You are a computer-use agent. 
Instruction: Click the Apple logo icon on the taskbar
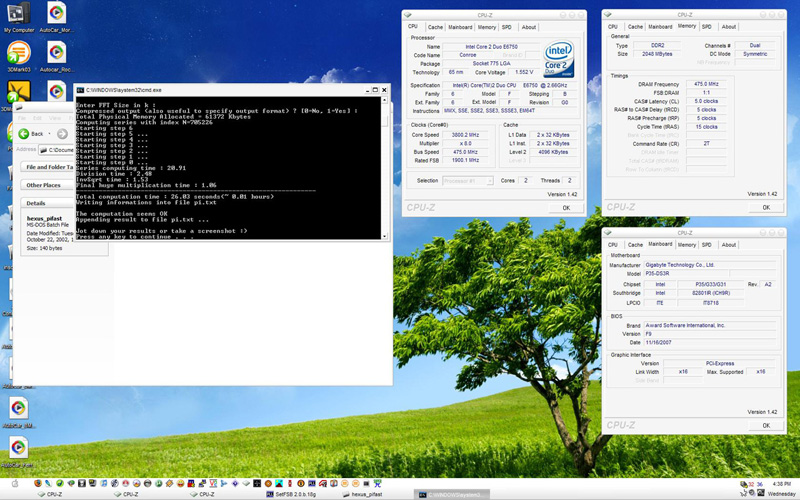[x=15, y=484]
